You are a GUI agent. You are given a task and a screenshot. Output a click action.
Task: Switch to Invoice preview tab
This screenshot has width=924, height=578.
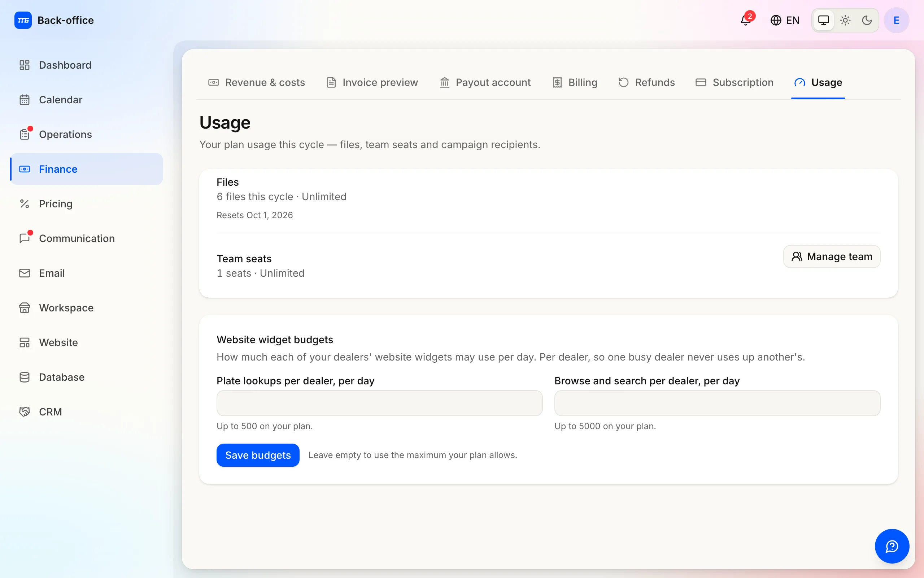pyautogui.click(x=372, y=83)
